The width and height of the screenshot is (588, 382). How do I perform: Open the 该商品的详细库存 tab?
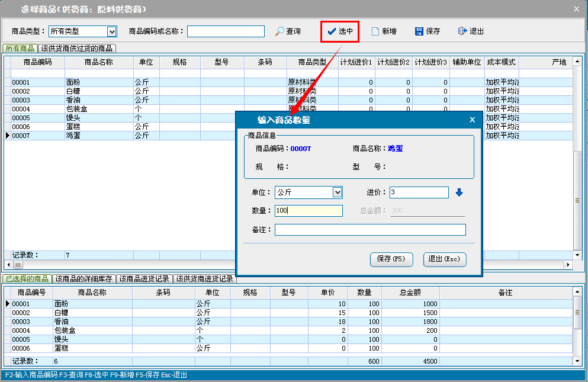[84, 278]
